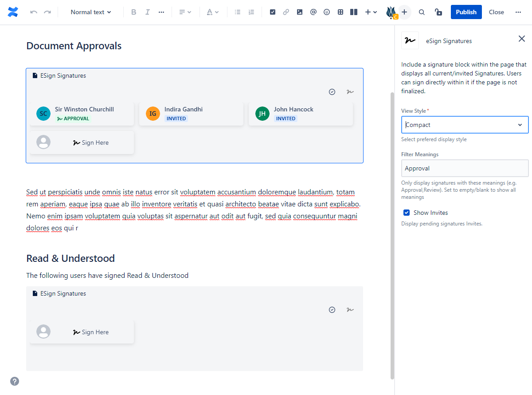Open more formatting options menu
532x395 pixels.
tap(161, 12)
